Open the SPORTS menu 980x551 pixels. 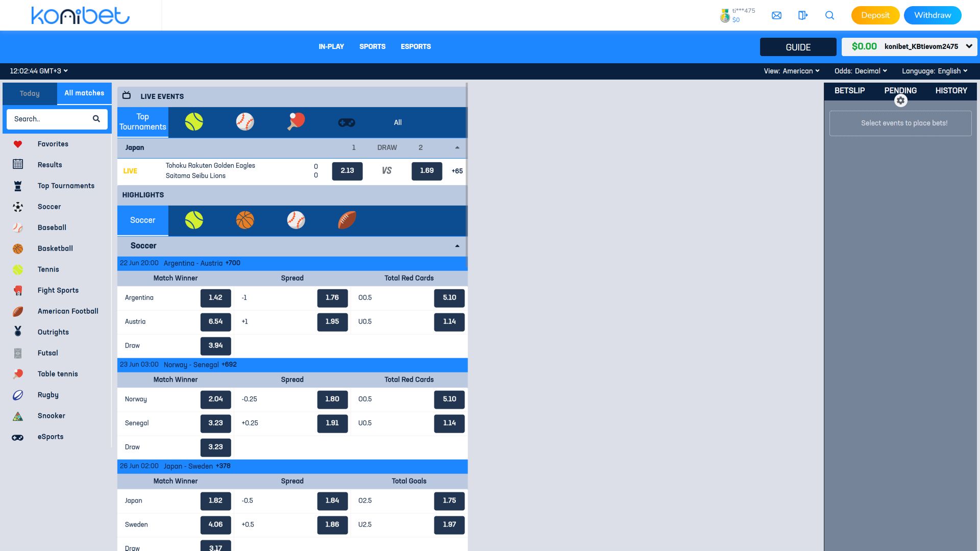[372, 46]
